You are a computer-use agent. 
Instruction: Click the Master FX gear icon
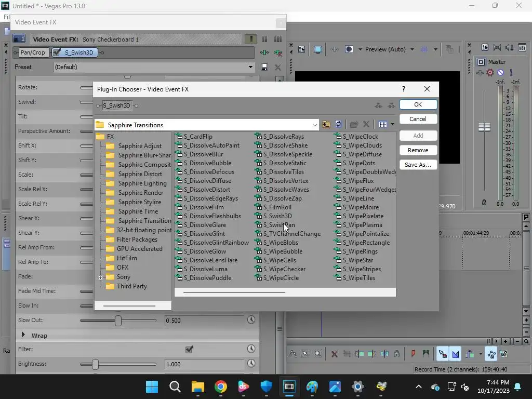point(490,72)
